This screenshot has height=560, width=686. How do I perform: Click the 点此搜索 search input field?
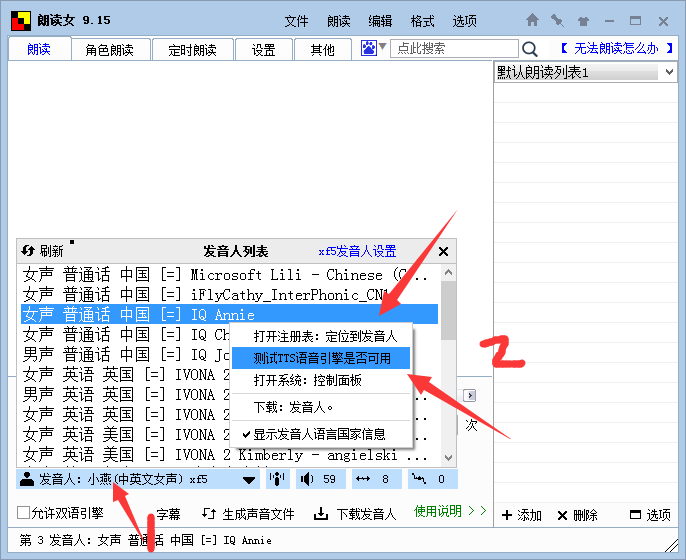pos(454,48)
